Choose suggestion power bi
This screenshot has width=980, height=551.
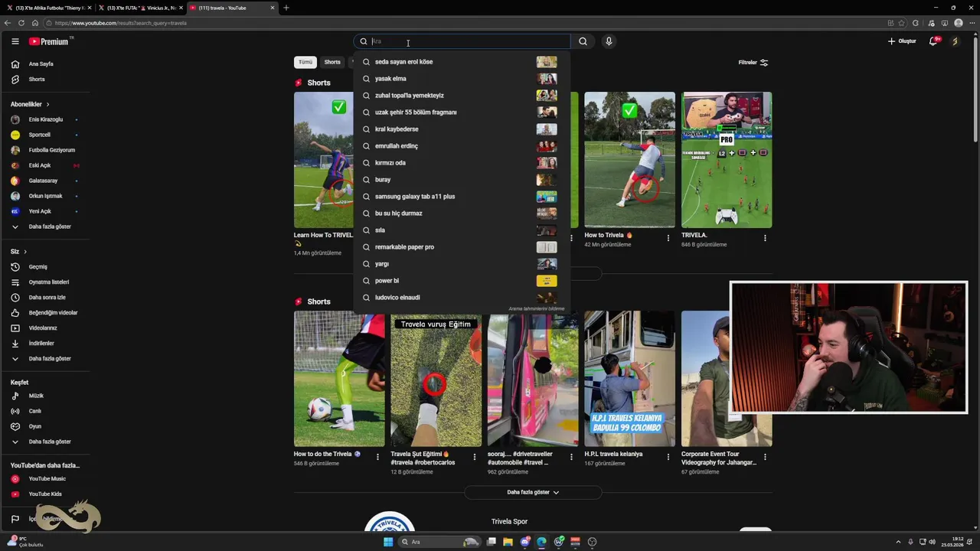click(x=462, y=281)
